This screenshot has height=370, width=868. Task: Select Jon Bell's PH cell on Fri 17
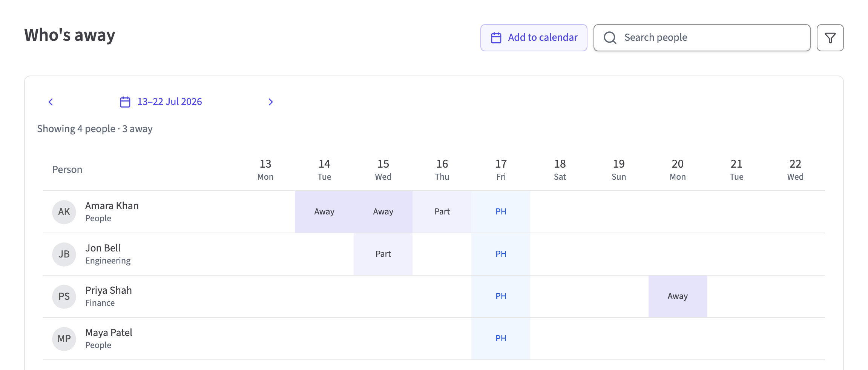click(x=501, y=254)
